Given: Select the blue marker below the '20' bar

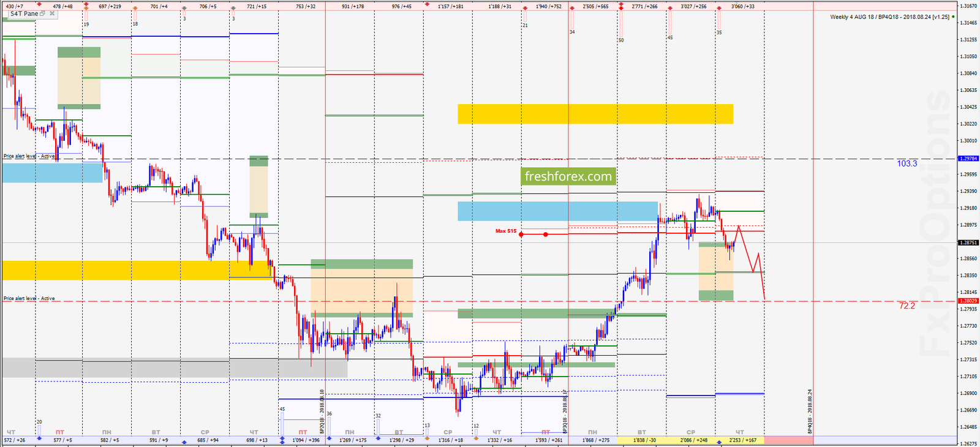Looking at the screenshot, I should (x=39, y=438).
